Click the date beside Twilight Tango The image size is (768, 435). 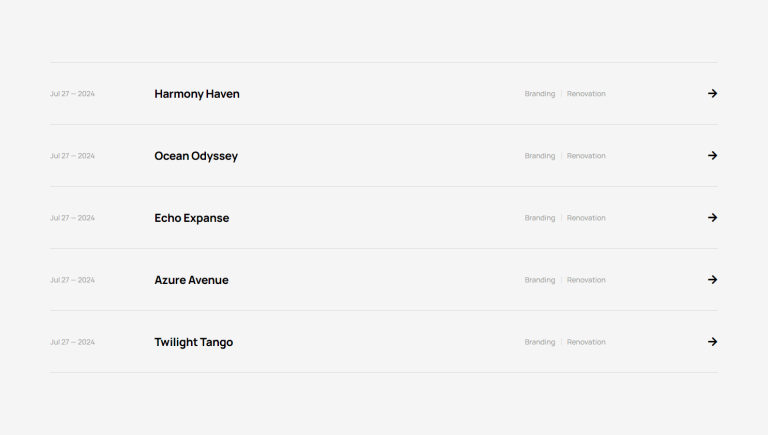coord(72,342)
